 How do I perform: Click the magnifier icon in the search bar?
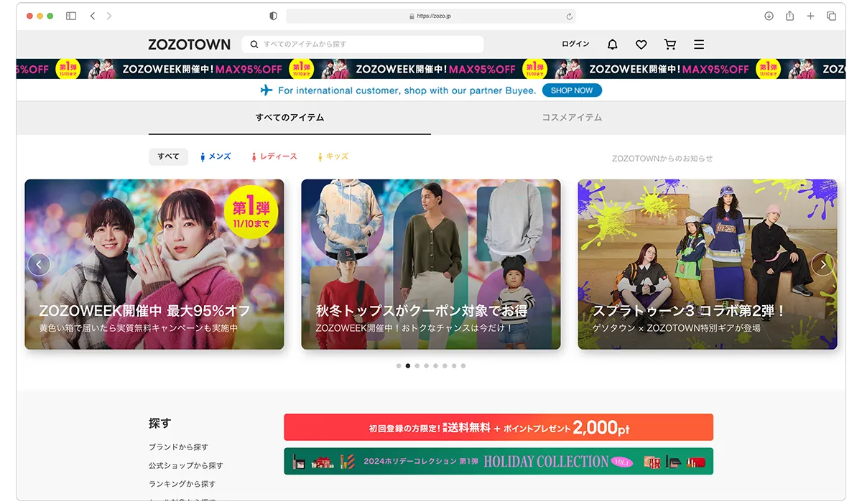254,44
